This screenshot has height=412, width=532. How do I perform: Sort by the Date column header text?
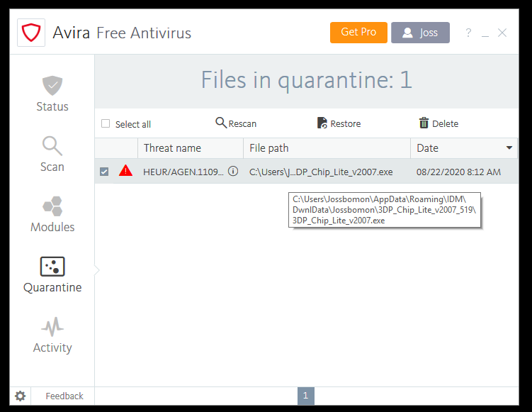click(427, 148)
